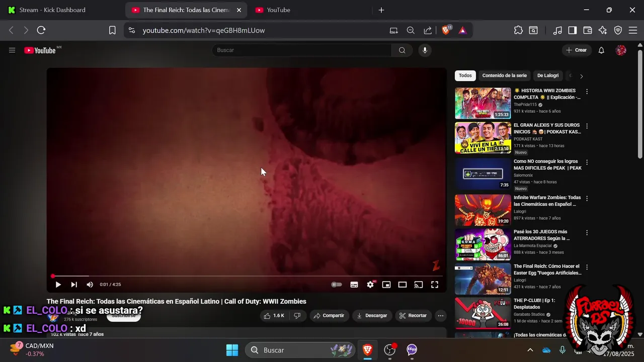Open Brave VPN shield icon
This screenshot has height=362, width=644.
[618, 30]
